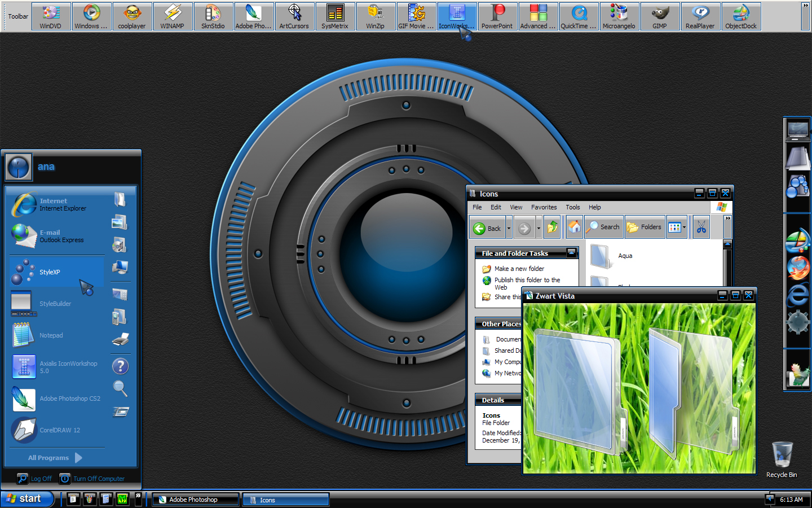Open Tools menu in Icons window

click(573, 207)
